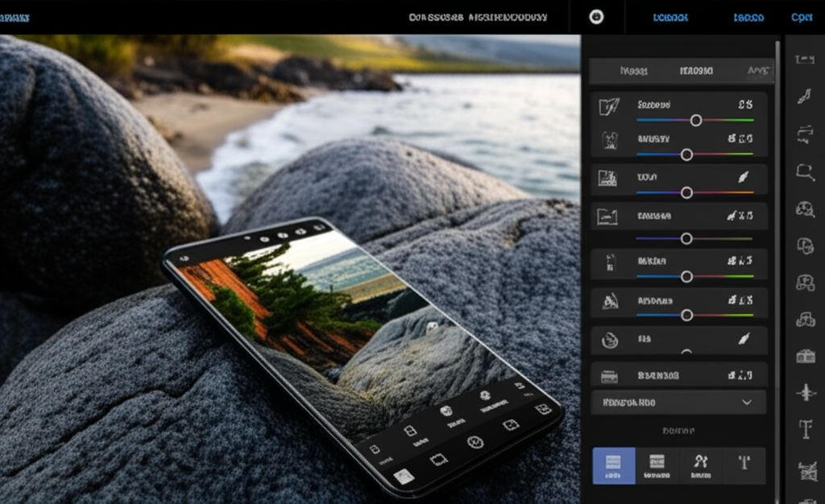
Task: Click the beach photo in the canvas
Action: point(290,269)
